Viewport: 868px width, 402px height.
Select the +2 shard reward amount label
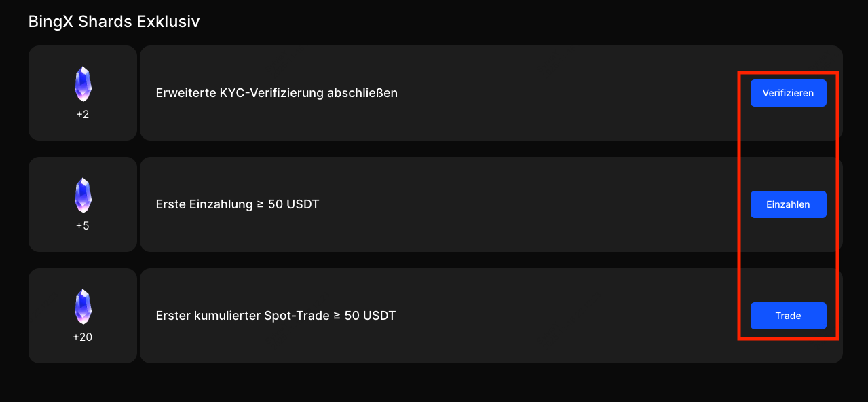[x=83, y=115]
